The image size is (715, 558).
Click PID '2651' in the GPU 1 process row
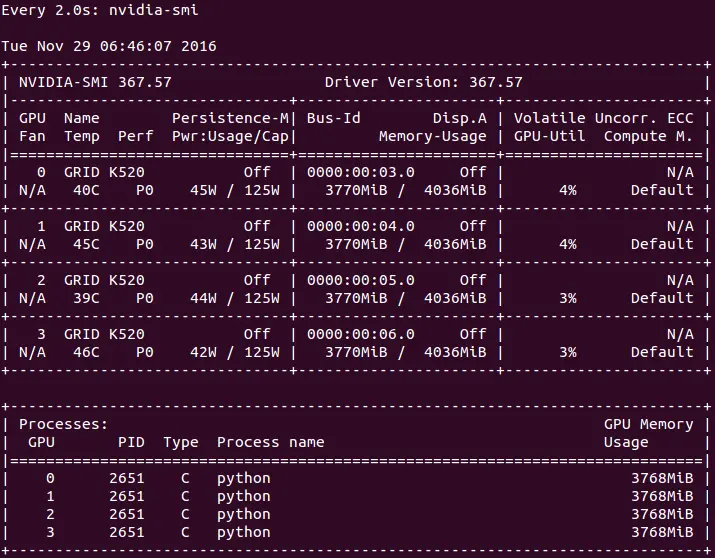pos(127,496)
